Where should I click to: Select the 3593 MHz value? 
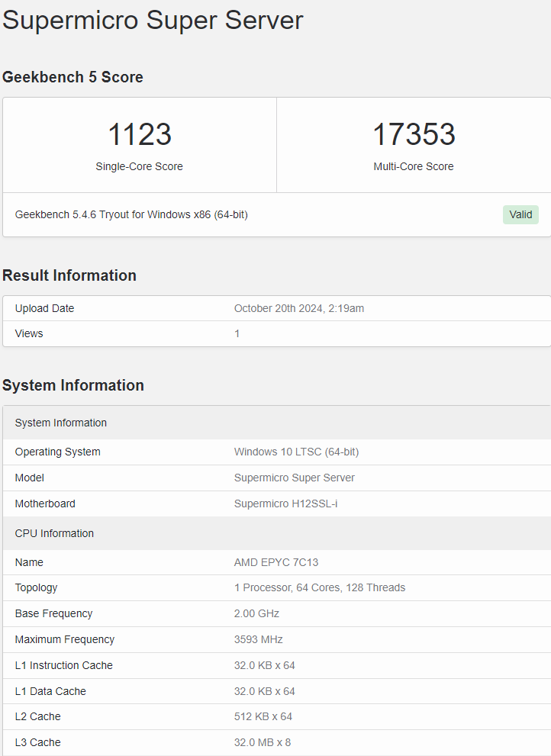click(x=258, y=639)
